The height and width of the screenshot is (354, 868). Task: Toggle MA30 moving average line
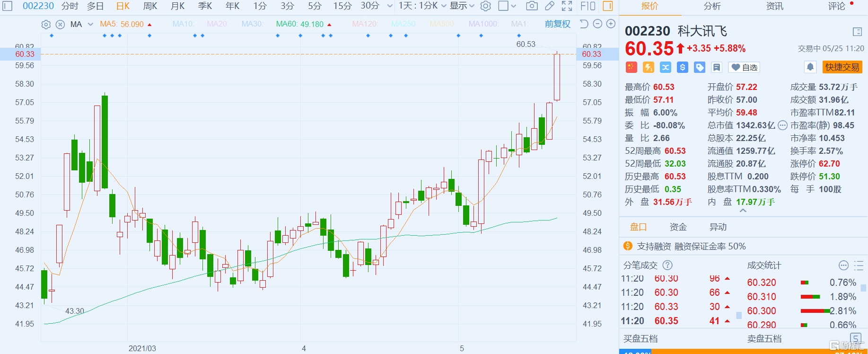pyautogui.click(x=252, y=24)
